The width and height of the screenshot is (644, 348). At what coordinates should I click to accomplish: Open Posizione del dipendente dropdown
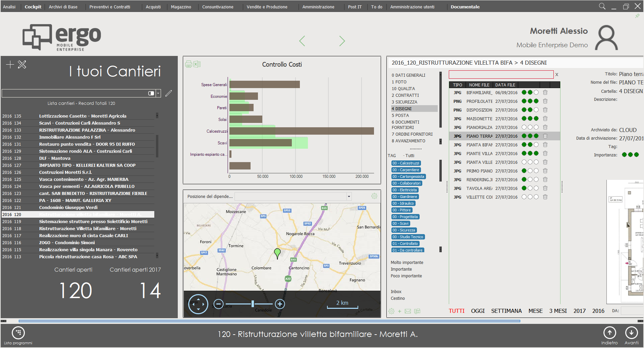pos(349,196)
